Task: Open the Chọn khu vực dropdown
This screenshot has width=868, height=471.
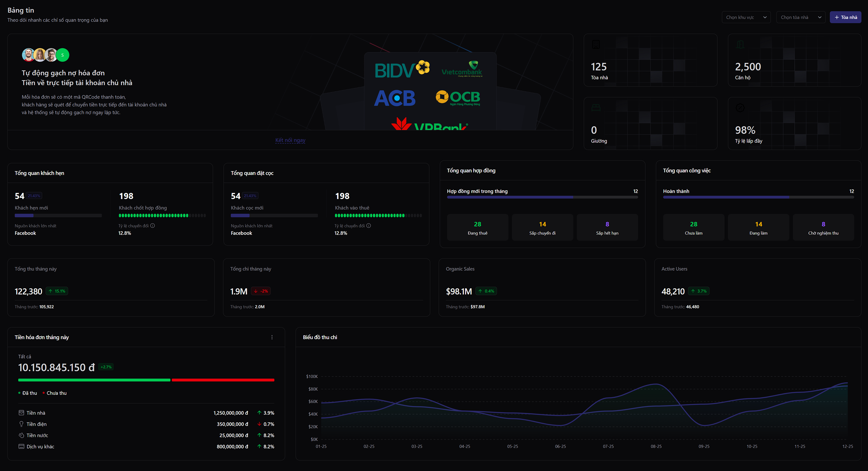Action: pos(746,17)
